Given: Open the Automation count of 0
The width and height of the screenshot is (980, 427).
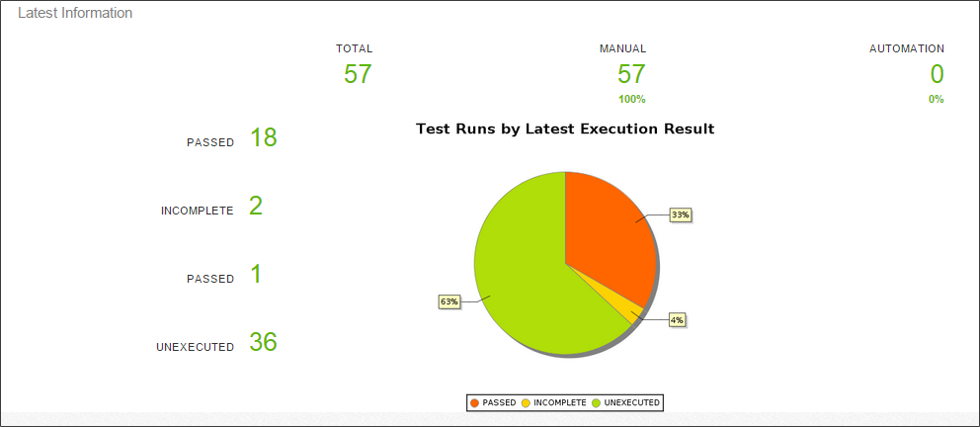Looking at the screenshot, I should pyautogui.click(x=937, y=74).
